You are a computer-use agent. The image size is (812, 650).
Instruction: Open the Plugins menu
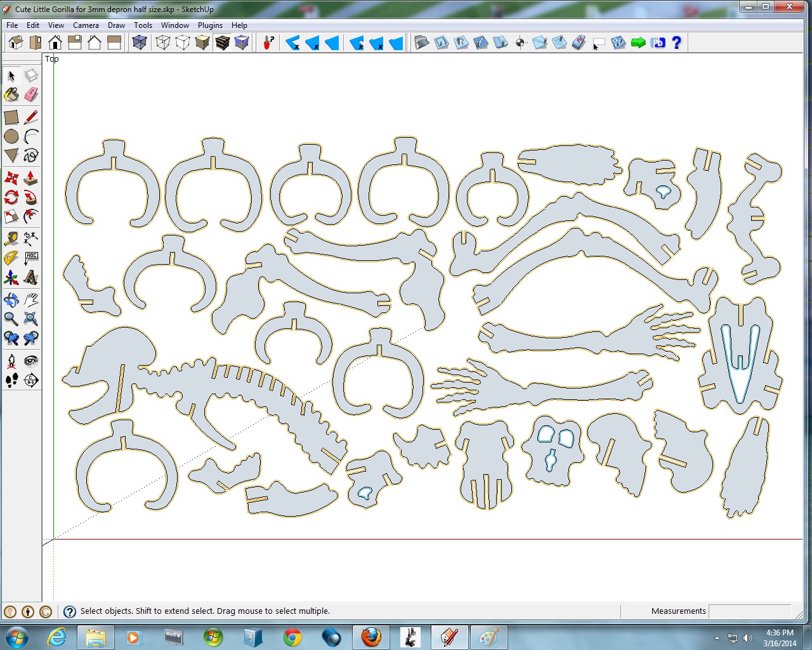pyautogui.click(x=210, y=25)
